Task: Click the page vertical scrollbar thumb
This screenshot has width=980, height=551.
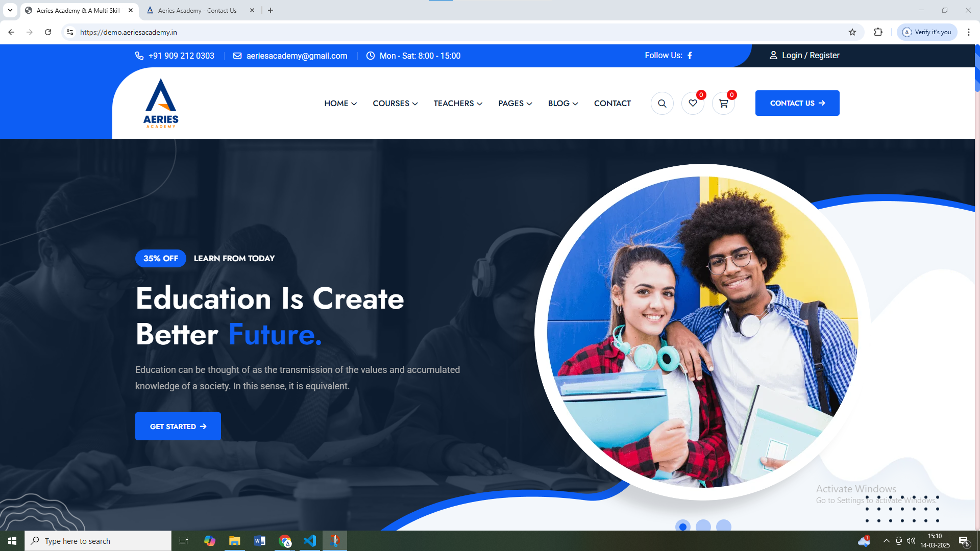Action: click(x=977, y=68)
